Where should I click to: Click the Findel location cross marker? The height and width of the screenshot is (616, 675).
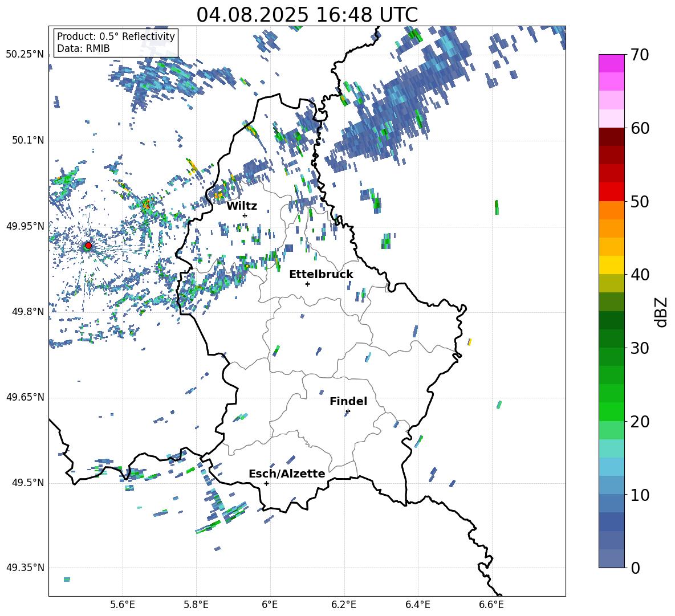(x=348, y=411)
